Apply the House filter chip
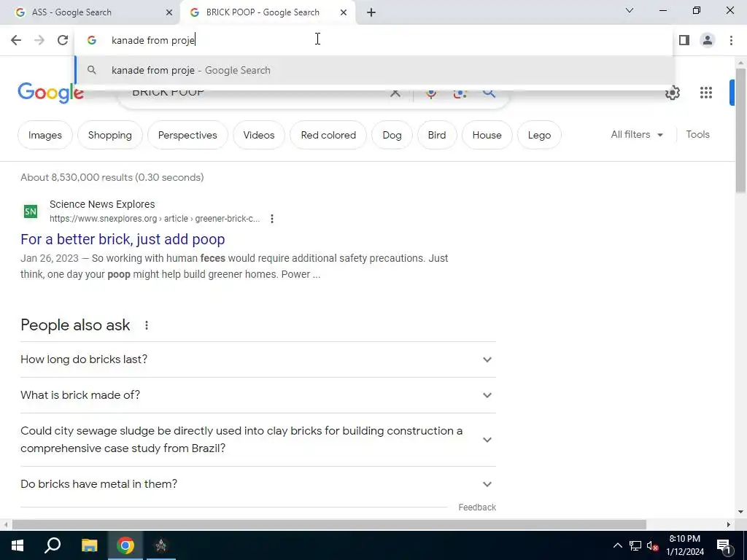The width and height of the screenshot is (747, 560). (x=487, y=135)
